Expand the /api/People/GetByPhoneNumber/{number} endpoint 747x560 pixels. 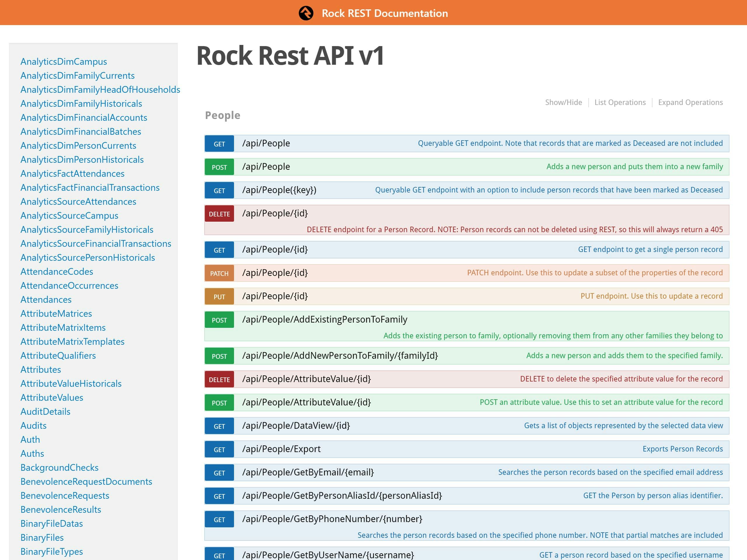[332, 519]
